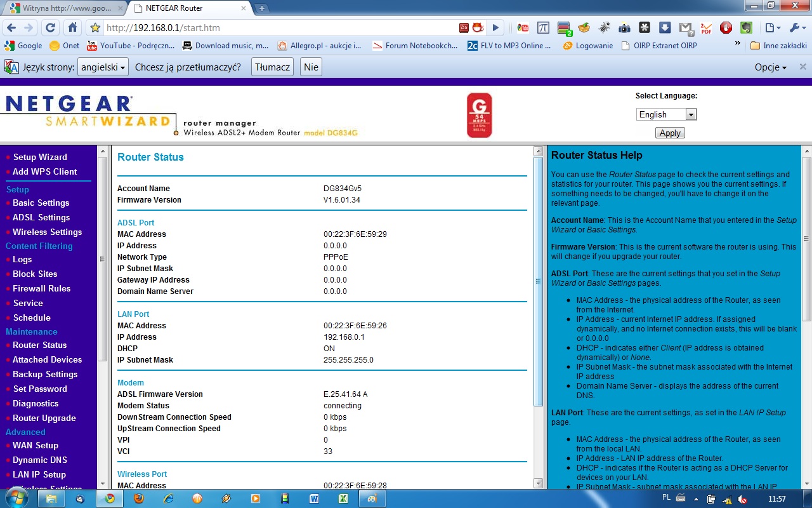Open the Inne zakładki bookmarks folder
Screen dimensions: 812x508
778,46
